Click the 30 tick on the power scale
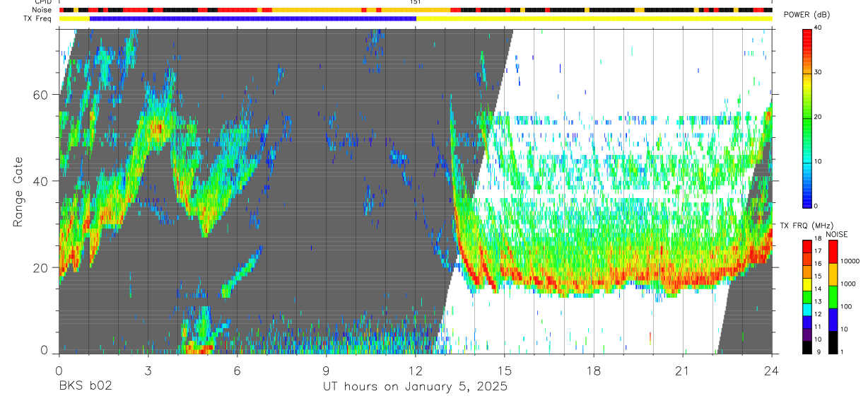This screenshot has width=868, height=401. (x=819, y=72)
